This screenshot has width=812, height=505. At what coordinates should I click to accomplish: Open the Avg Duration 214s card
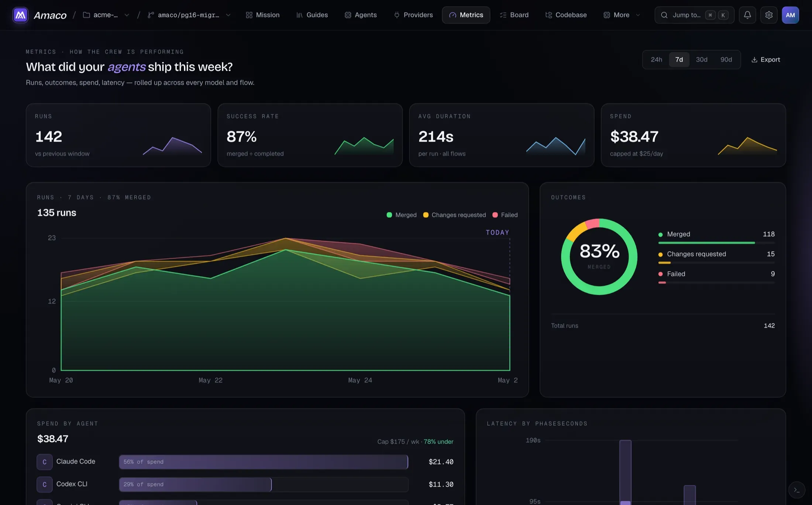point(502,135)
